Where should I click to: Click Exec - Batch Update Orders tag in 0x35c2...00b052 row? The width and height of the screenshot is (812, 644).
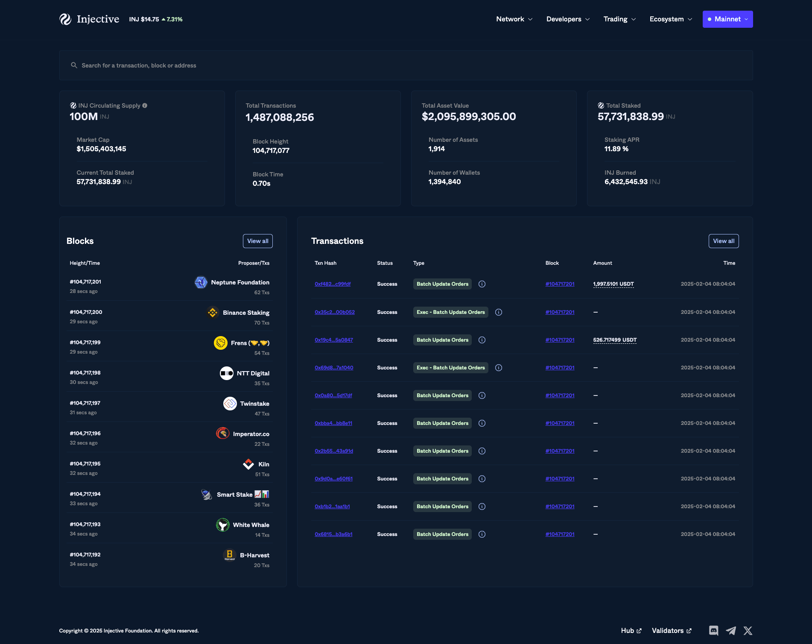click(451, 312)
